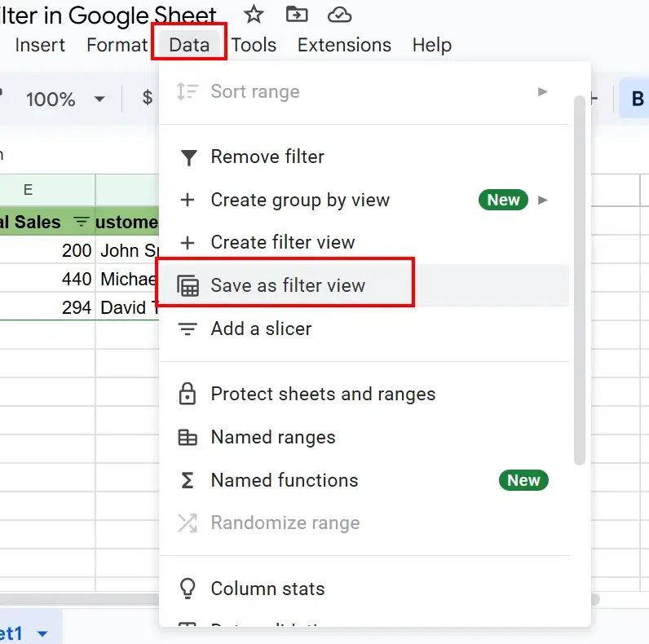Click the Column stats lightbulb icon
The image size is (649, 644).
click(x=188, y=589)
